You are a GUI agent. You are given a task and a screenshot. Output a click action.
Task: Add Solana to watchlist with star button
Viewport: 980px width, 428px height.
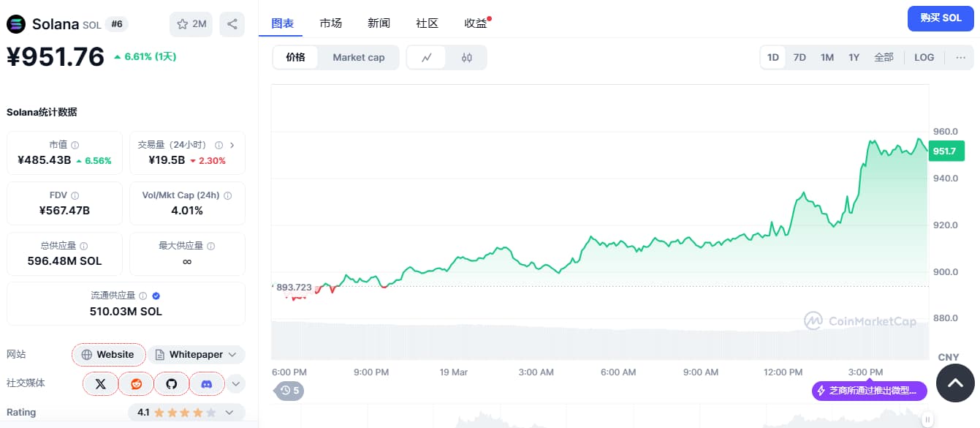coord(191,24)
